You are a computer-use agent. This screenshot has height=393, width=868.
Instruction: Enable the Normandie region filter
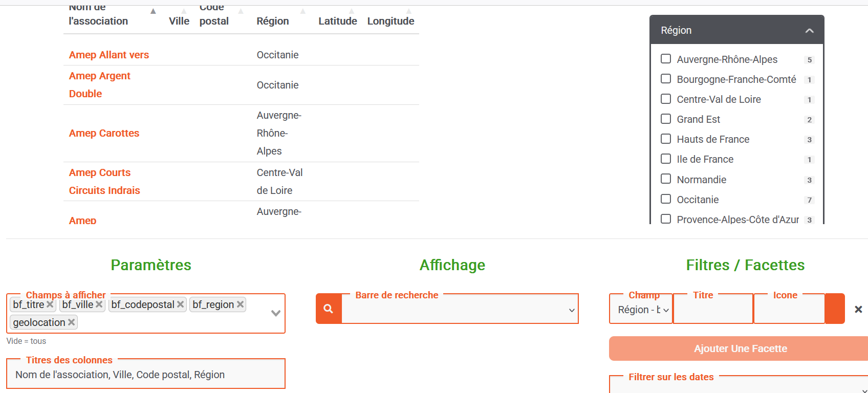(666, 179)
